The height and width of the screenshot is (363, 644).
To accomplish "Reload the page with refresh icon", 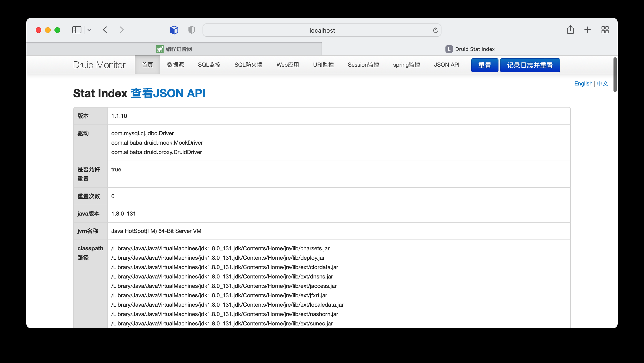I will (435, 30).
